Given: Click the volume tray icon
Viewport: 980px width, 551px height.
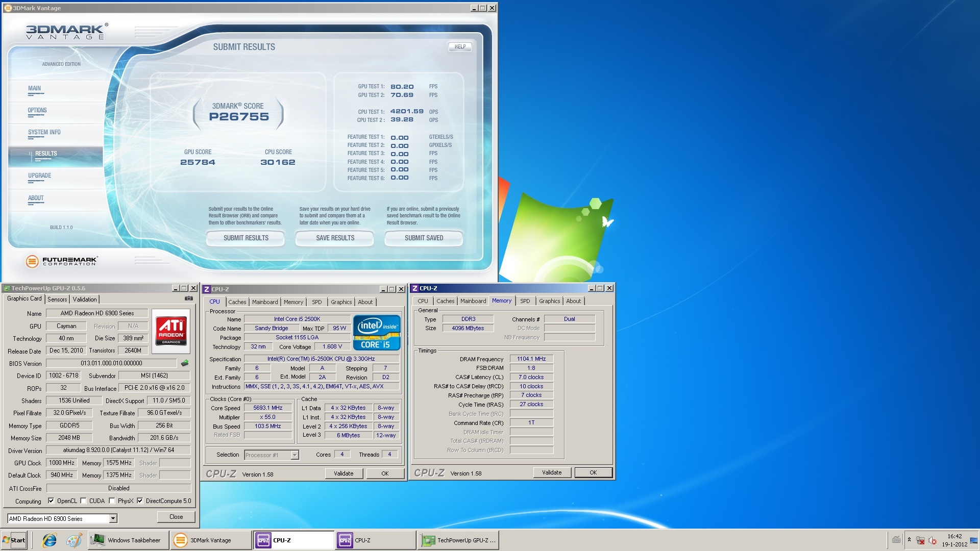Looking at the screenshot, I should pos(933,540).
